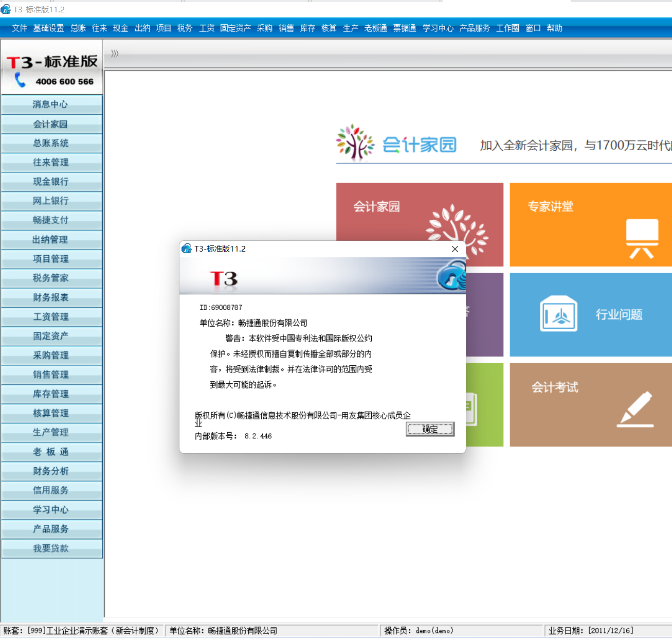Go to 消息中心 in the sidebar
672x638 pixels.
[51, 104]
